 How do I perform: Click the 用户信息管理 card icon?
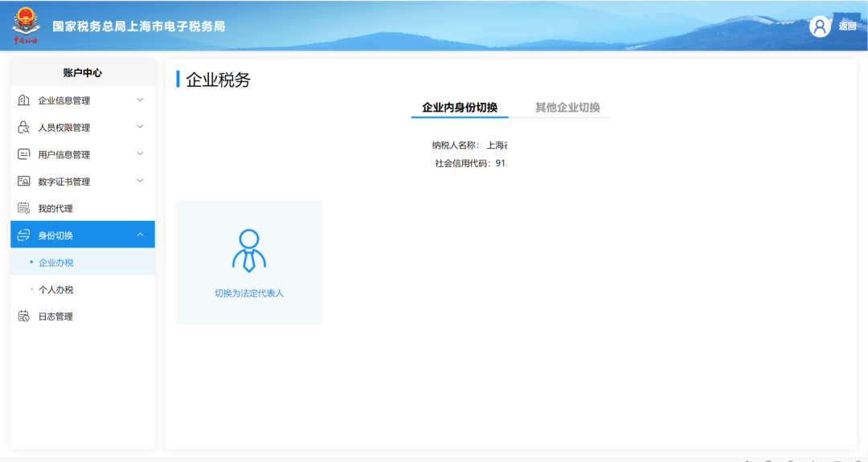[x=24, y=154]
